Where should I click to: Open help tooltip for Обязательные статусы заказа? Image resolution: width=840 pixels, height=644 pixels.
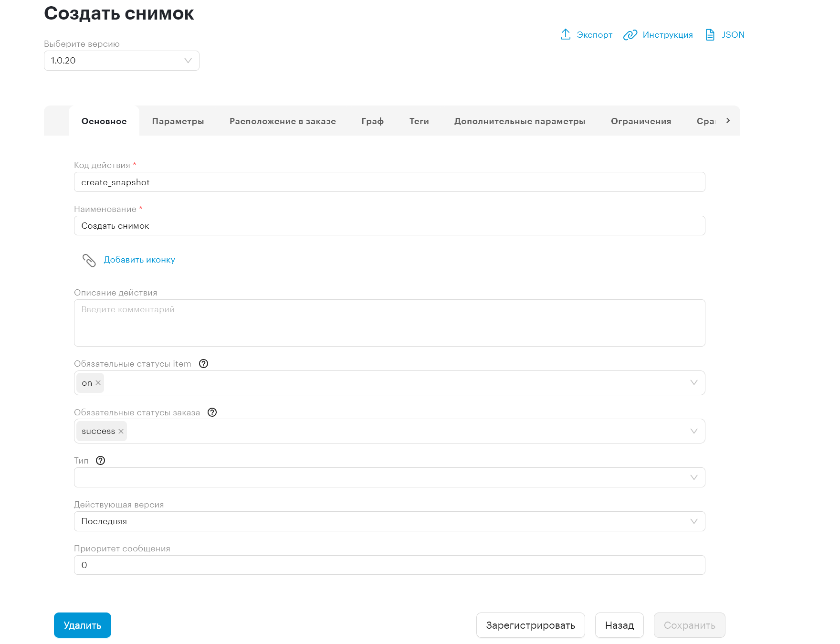[x=212, y=412]
